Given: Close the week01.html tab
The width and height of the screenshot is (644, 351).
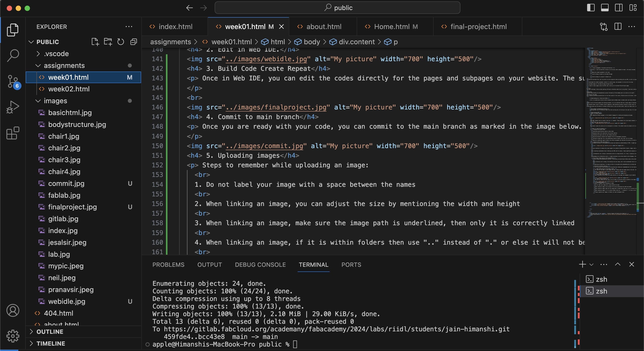Looking at the screenshot, I should point(282,27).
